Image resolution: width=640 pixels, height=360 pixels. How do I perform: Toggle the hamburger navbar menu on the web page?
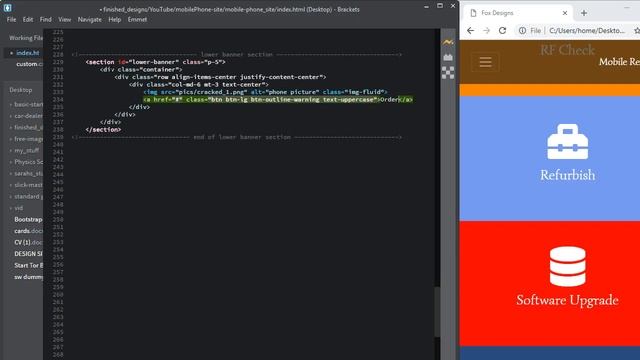pos(485,62)
